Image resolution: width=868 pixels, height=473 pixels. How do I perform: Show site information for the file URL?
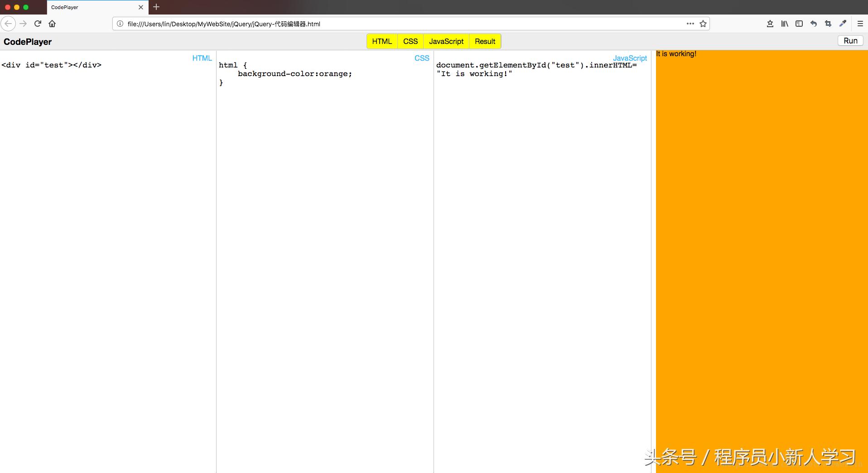[120, 24]
